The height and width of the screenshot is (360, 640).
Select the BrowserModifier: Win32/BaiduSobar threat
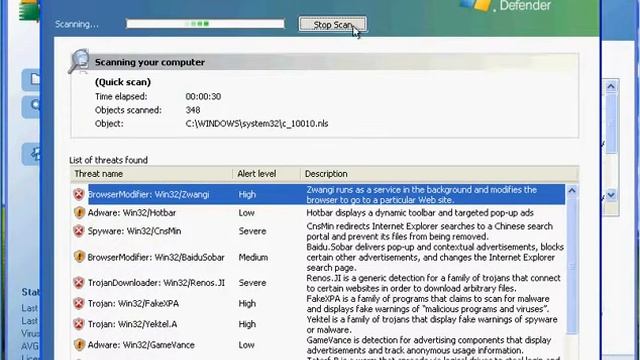(x=156, y=258)
